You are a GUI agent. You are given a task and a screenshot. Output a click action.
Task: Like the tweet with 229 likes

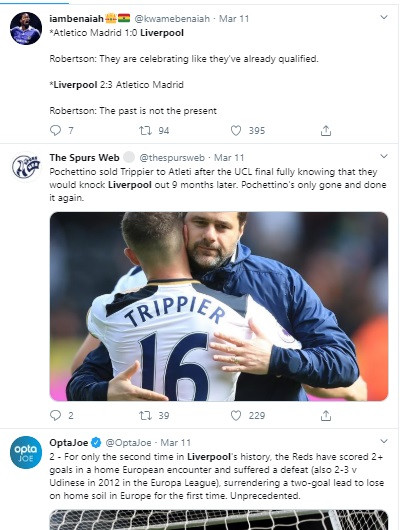[236, 415]
